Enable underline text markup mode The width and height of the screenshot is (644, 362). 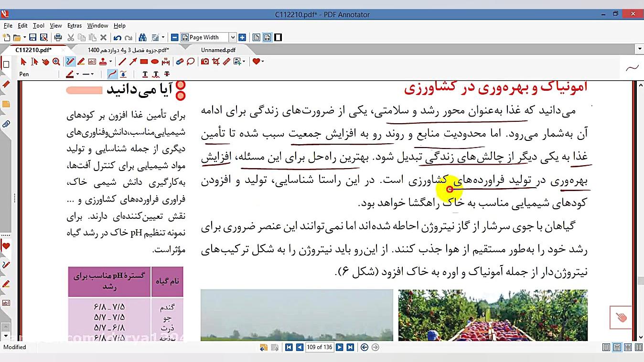click(x=144, y=74)
